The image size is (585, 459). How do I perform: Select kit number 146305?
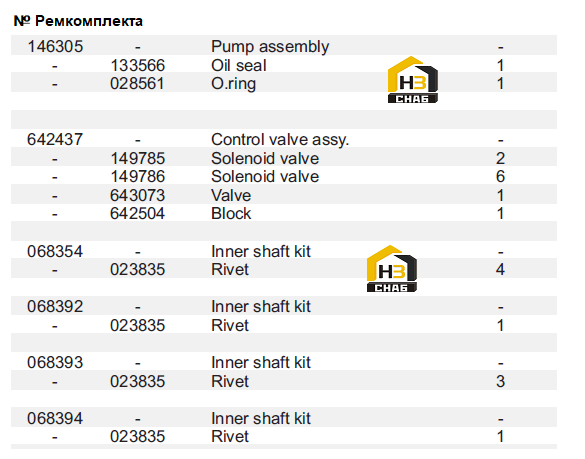[55, 47]
